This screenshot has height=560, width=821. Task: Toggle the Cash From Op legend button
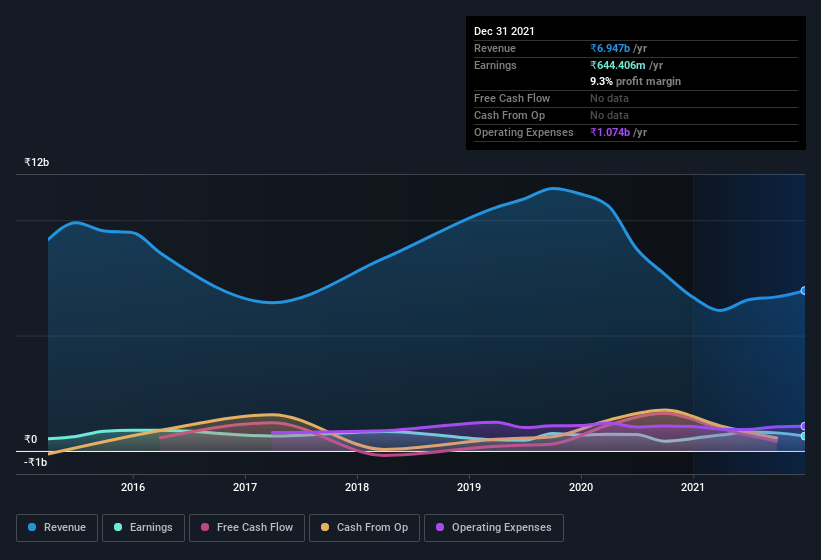(x=364, y=528)
